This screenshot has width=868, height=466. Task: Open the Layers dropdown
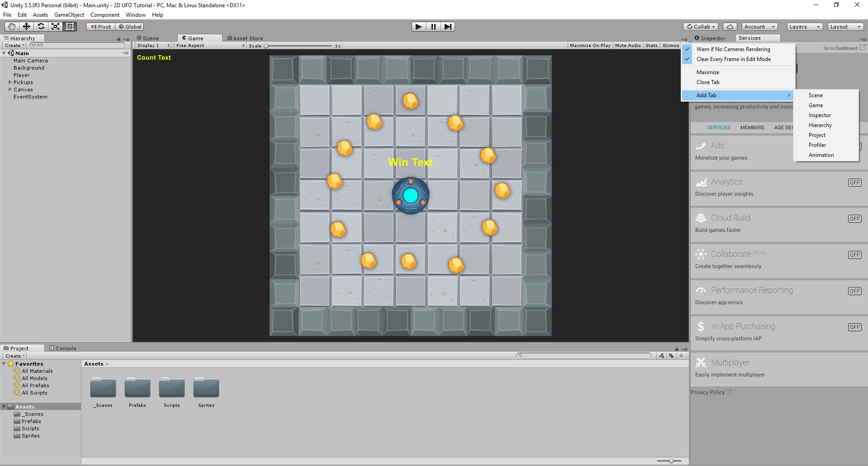804,26
